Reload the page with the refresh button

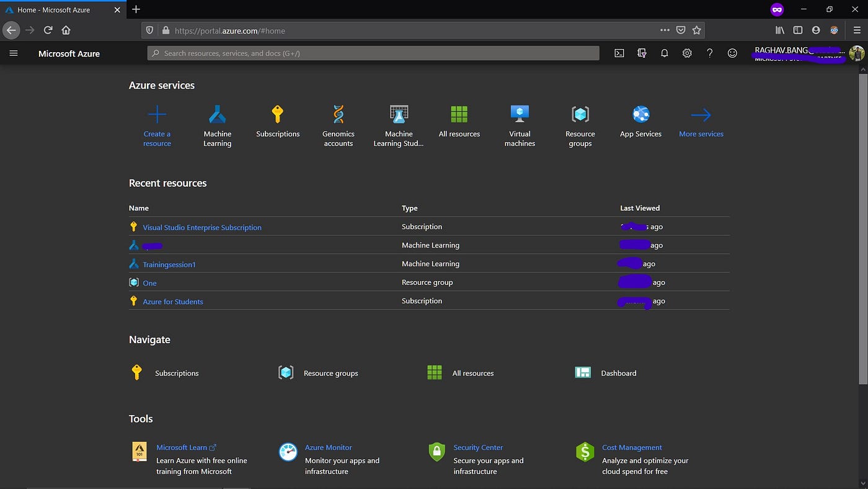[x=48, y=30]
